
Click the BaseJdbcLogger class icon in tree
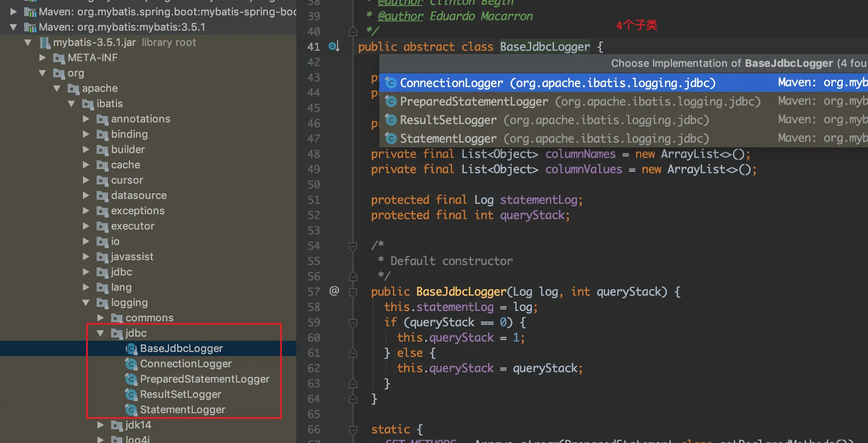[x=131, y=349]
